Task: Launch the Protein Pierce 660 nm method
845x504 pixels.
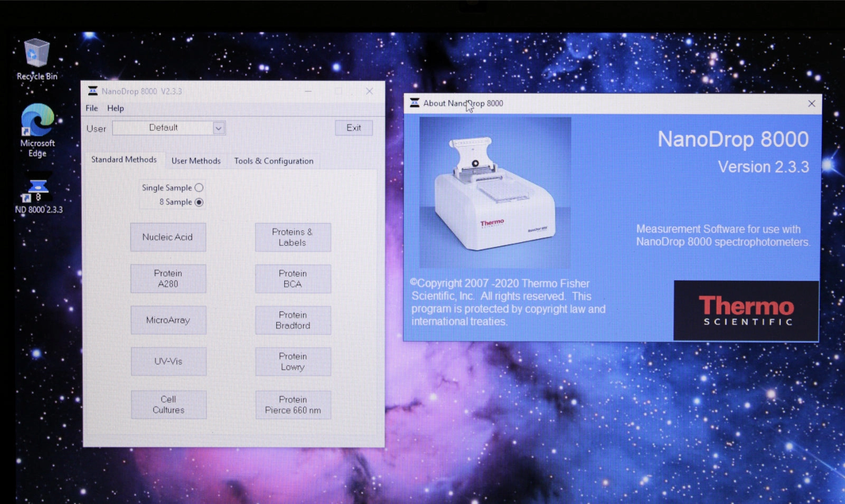Action: click(x=293, y=404)
